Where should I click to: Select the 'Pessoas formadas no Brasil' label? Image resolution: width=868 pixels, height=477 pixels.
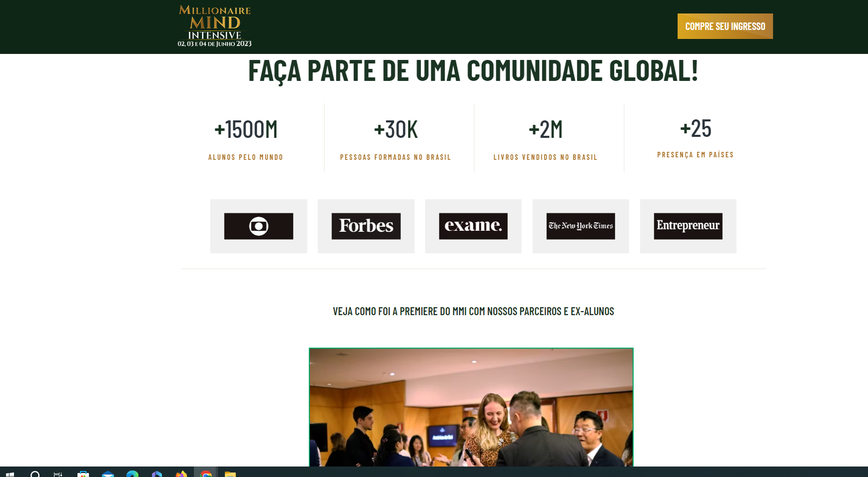396,157
